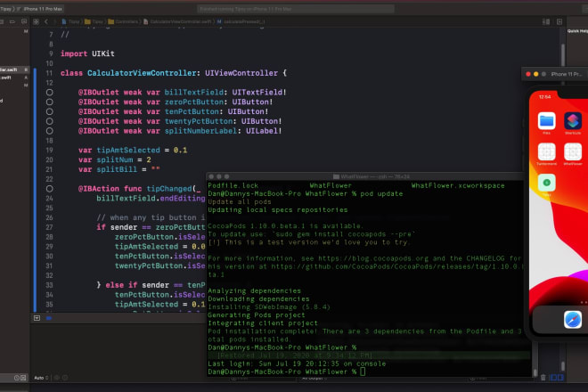The height and width of the screenshot is (392, 588).
Task: Click billTextField outlet connection circle
Action: coord(50,93)
